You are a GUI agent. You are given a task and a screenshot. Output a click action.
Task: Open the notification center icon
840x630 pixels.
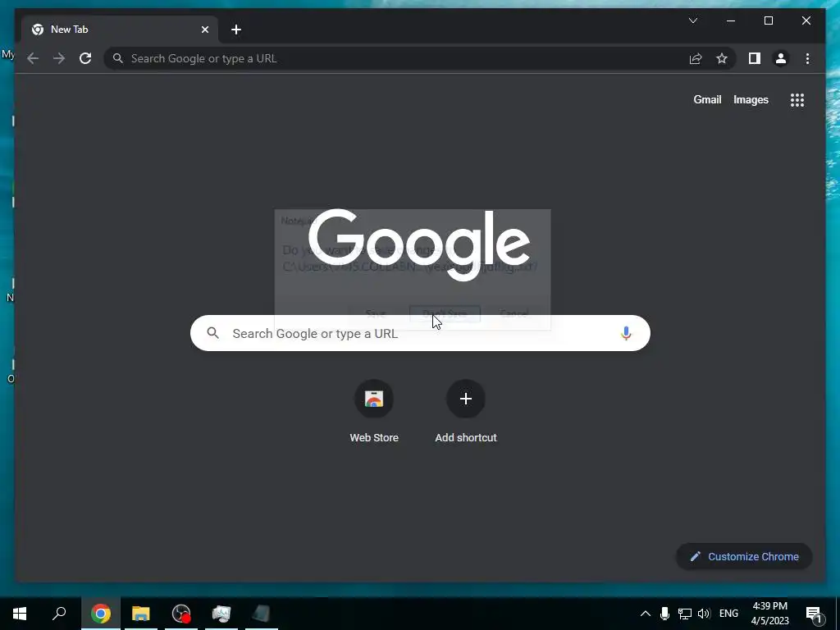pyautogui.click(x=813, y=614)
